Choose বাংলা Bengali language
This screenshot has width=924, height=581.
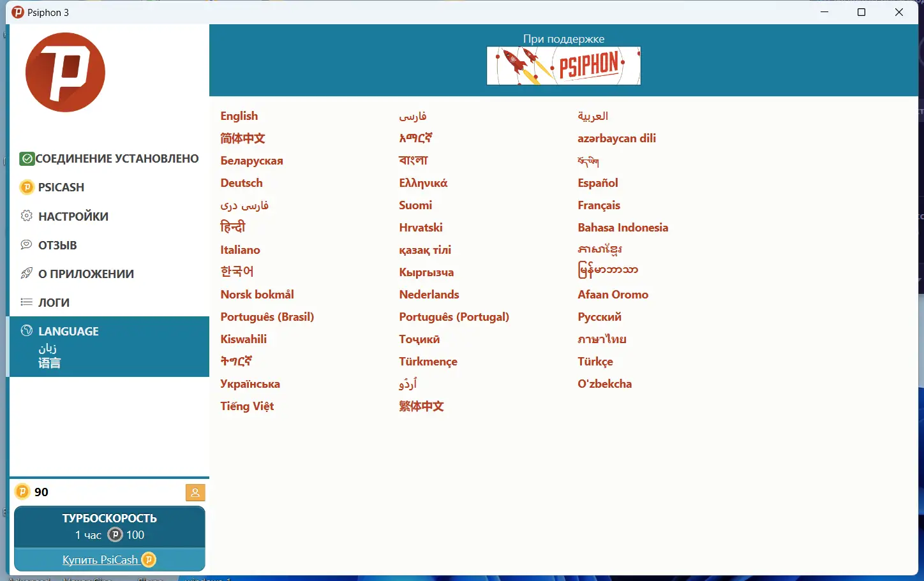(x=413, y=160)
